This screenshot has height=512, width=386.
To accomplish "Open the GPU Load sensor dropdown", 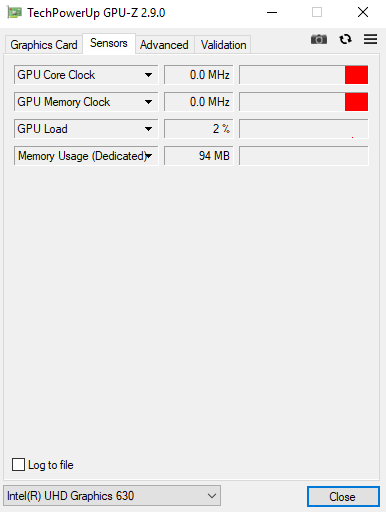I will click(x=86, y=129).
